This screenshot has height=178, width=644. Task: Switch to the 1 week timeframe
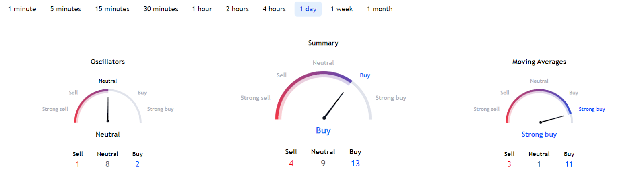tap(341, 9)
